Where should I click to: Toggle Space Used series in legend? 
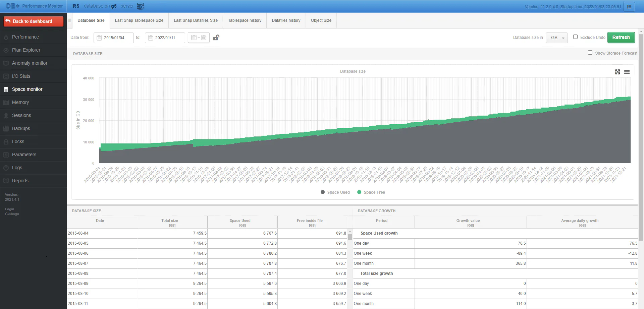(335, 192)
